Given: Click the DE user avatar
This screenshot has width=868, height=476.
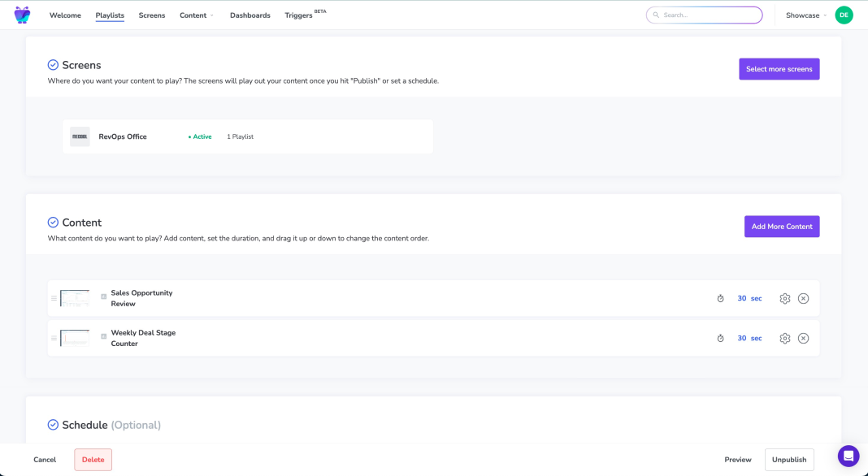Looking at the screenshot, I should (844, 15).
